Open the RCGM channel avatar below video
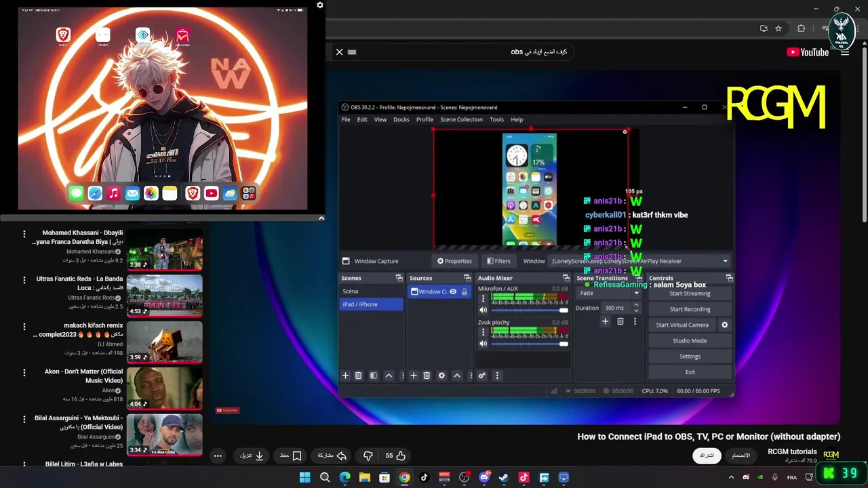Screen dimensions: 868x488 831,455
